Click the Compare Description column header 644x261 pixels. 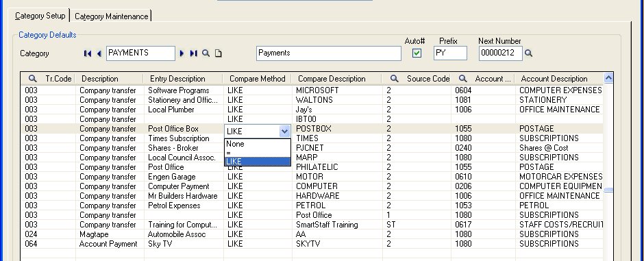tap(332, 79)
